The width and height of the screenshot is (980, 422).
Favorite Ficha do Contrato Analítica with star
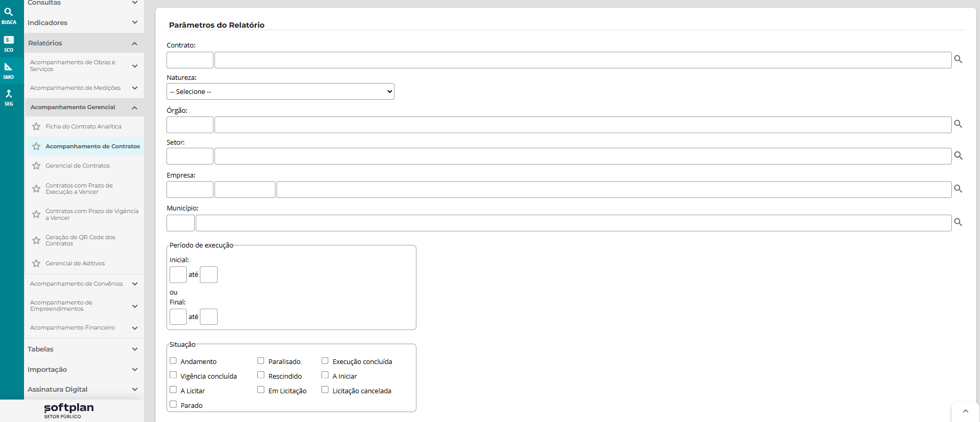[36, 127]
